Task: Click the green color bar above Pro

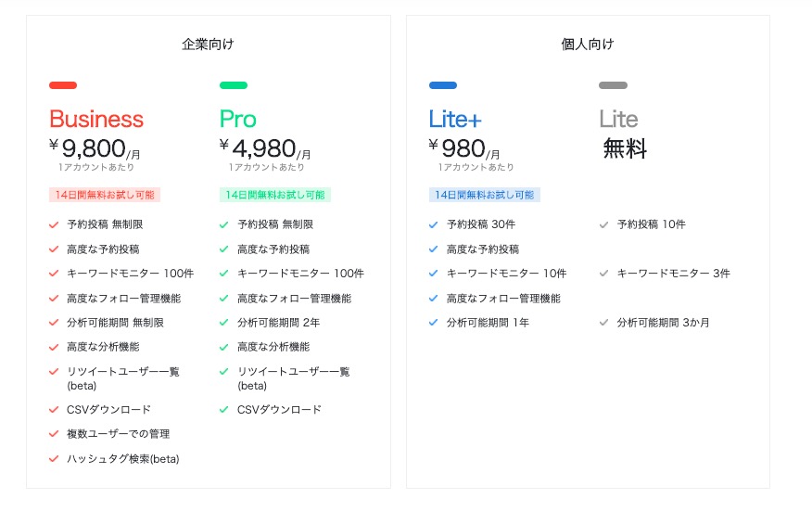Action: pos(234,85)
